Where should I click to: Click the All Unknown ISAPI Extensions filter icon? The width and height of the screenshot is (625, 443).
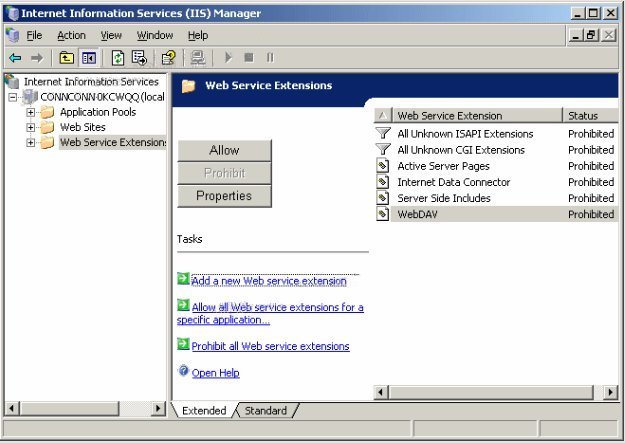pos(383,133)
